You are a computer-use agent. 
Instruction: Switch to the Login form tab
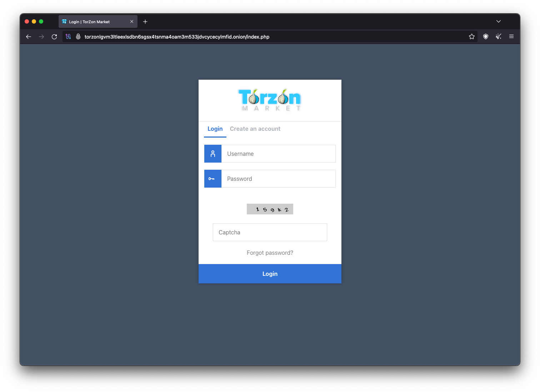point(215,129)
